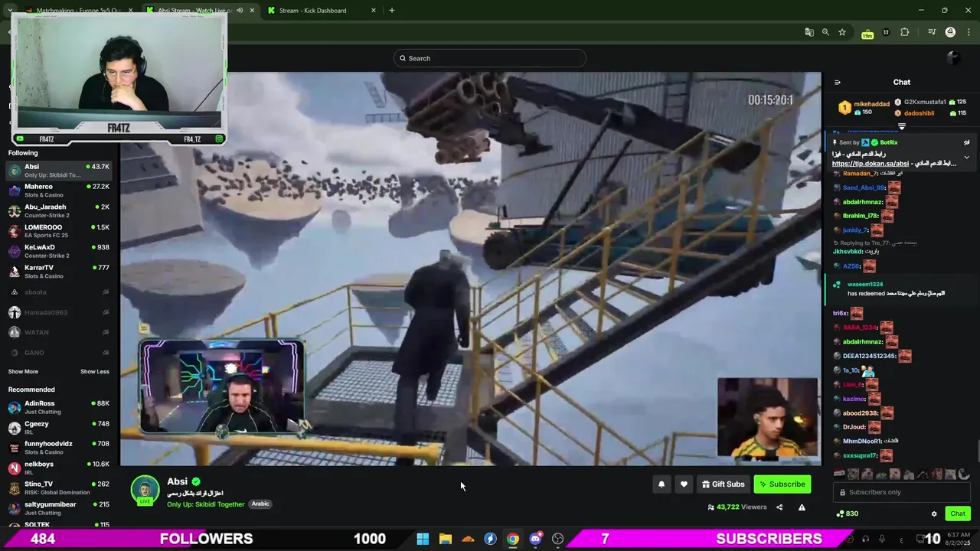Open Chrome three-dot menu
980x551 pixels.
[967, 32]
